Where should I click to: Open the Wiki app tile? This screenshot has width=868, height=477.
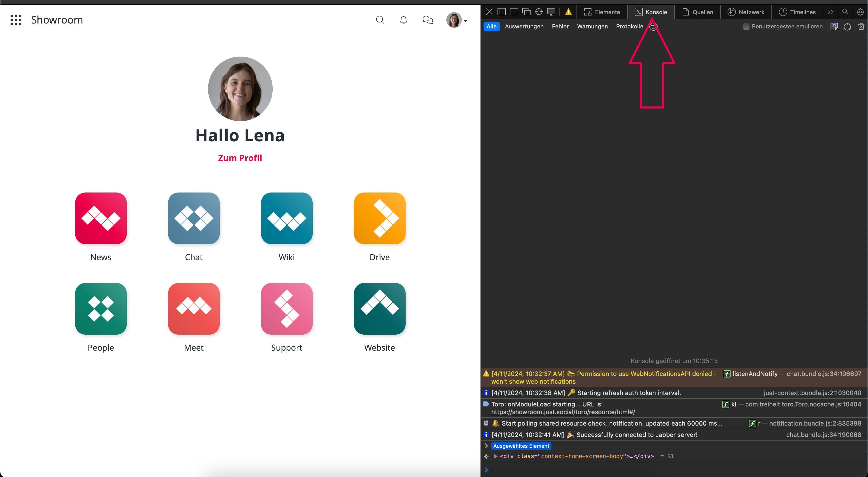click(287, 218)
